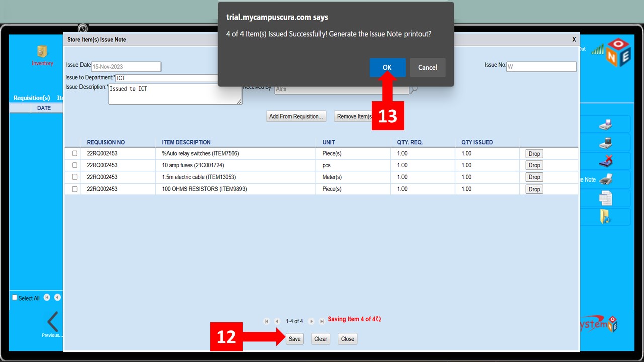This screenshot has height=362, width=644.
Task: Click the Save button at the bottom
Action: [294, 339]
